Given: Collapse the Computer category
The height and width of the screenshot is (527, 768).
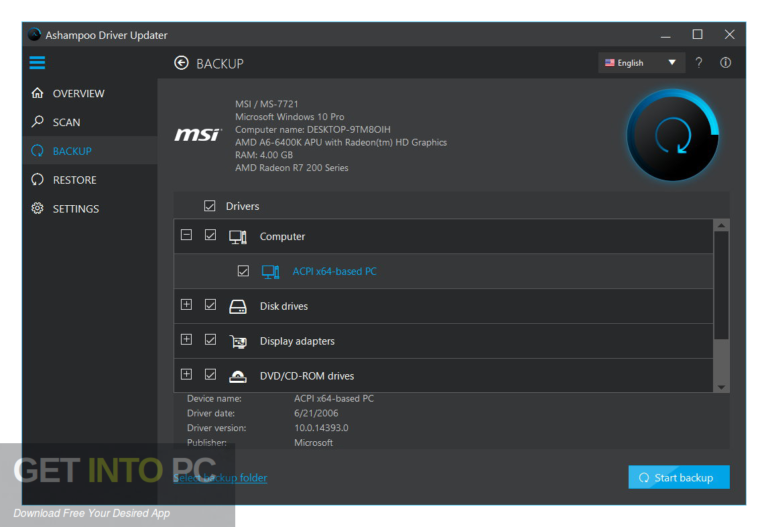Looking at the screenshot, I should [186, 235].
